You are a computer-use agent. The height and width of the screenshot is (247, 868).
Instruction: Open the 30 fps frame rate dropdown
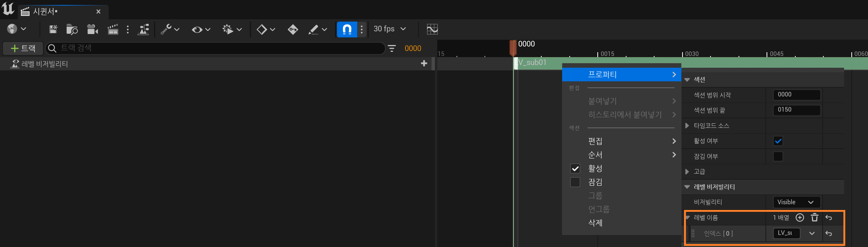(390, 29)
